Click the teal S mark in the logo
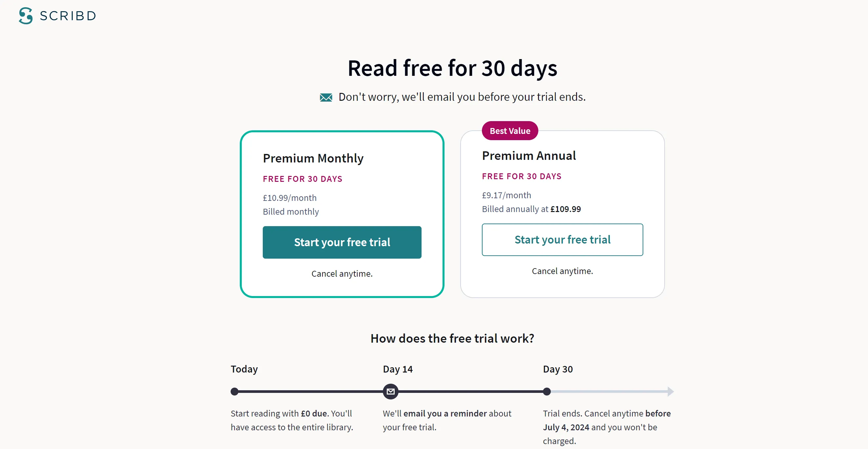 25,16
